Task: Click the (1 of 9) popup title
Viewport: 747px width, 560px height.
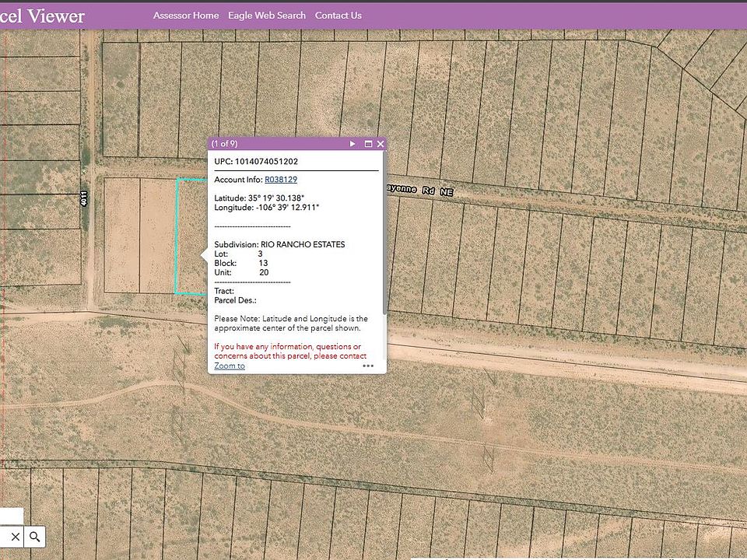Action: 224,143
